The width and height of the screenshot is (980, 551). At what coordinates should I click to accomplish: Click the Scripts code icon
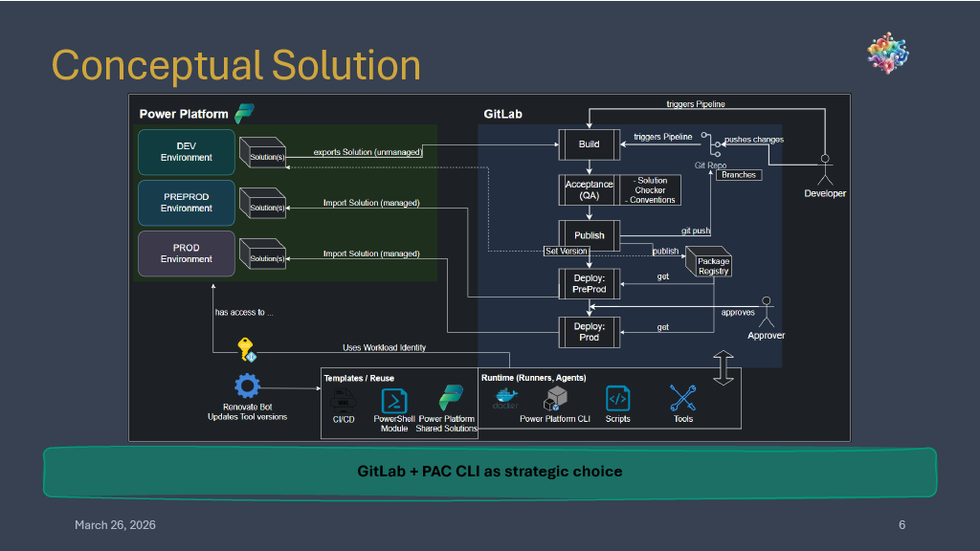(x=617, y=398)
